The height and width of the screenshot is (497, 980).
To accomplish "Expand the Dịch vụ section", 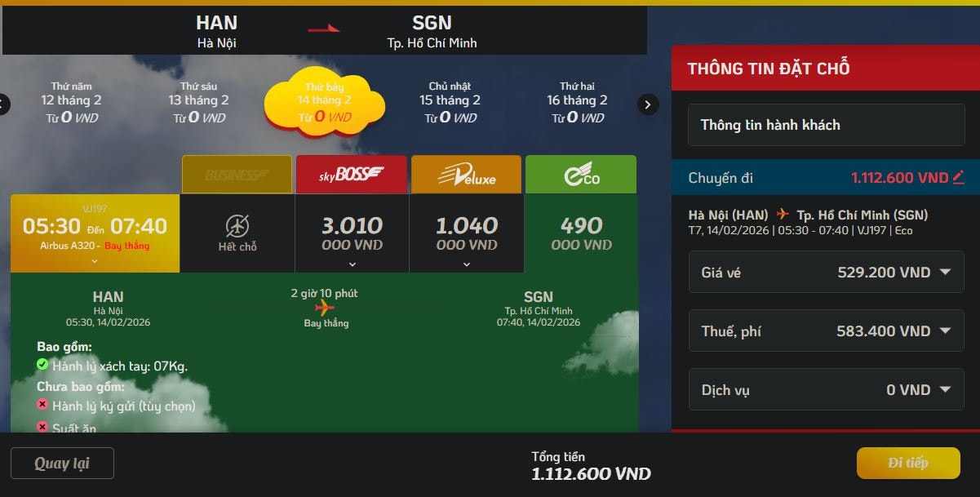I will pyautogui.click(x=946, y=389).
